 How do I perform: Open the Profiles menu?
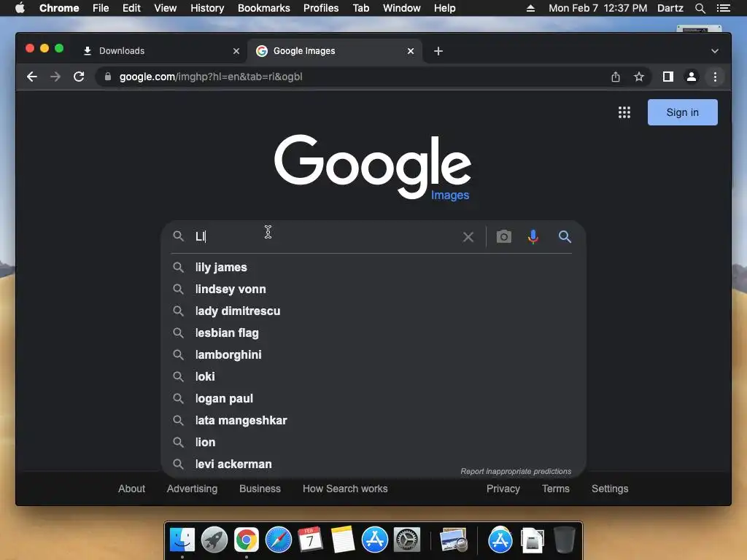coord(321,8)
